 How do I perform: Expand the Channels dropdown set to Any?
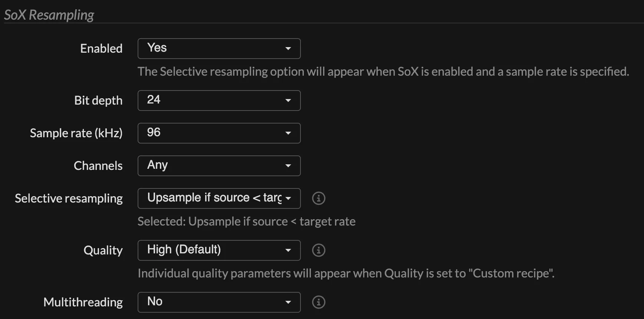tap(219, 166)
